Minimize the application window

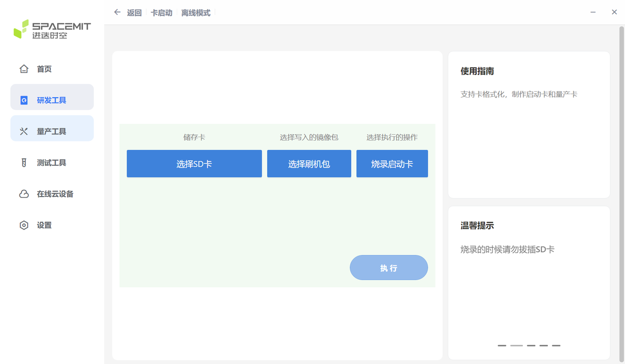coord(592,12)
